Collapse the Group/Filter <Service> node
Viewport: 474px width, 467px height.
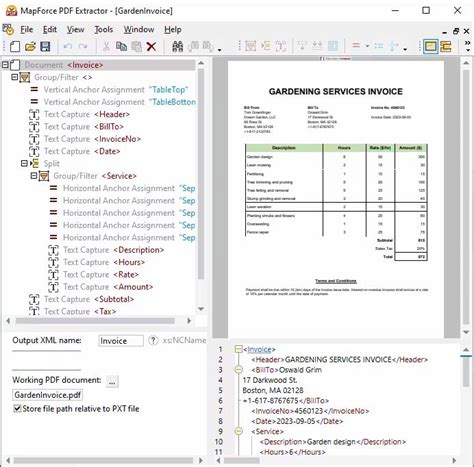click(34, 175)
